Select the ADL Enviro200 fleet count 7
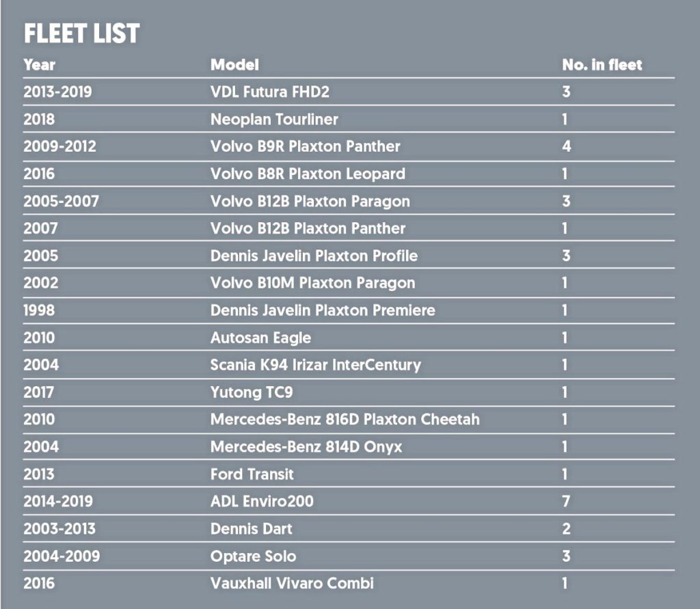Viewport: 700px width, 609px height. pos(566,502)
